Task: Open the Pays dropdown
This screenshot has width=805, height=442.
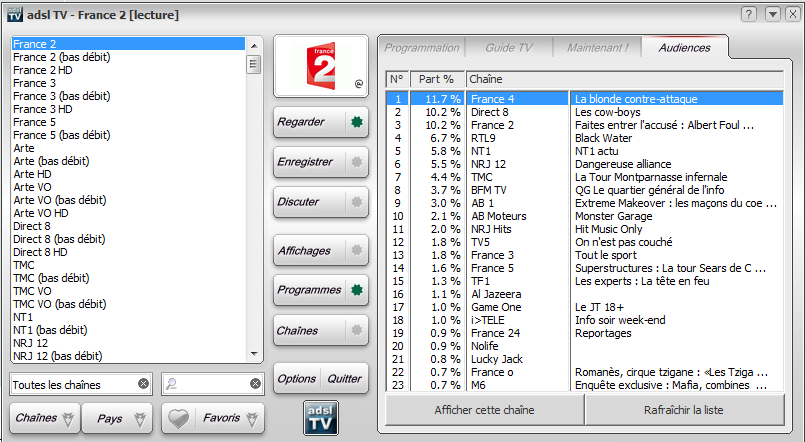Action: (x=117, y=418)
